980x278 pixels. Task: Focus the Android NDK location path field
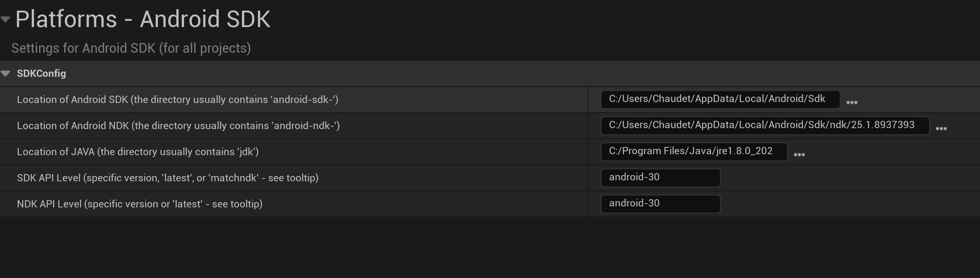tap(764, 125)
